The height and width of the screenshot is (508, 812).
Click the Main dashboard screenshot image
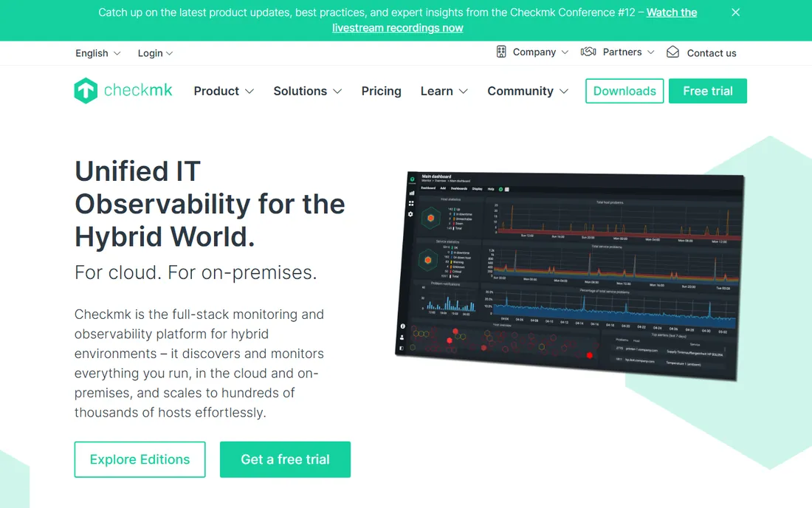pyautogui.click(x=570, y=275)
